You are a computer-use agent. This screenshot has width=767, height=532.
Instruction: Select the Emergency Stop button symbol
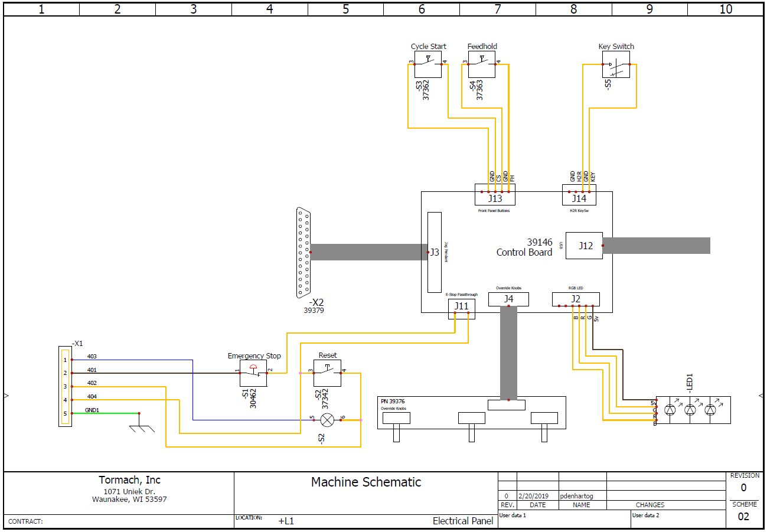[x=253, y=373]
